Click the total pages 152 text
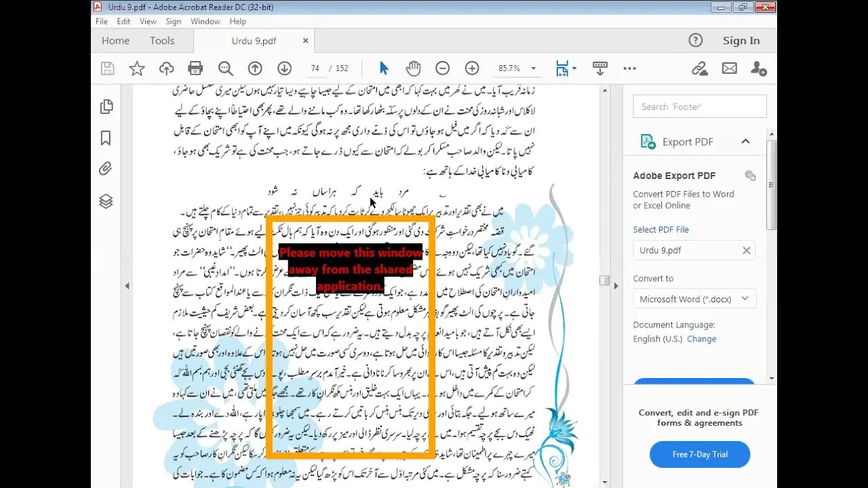Image resolution: width=868 pixels, height=488 pixels. [x=342, y=68]
